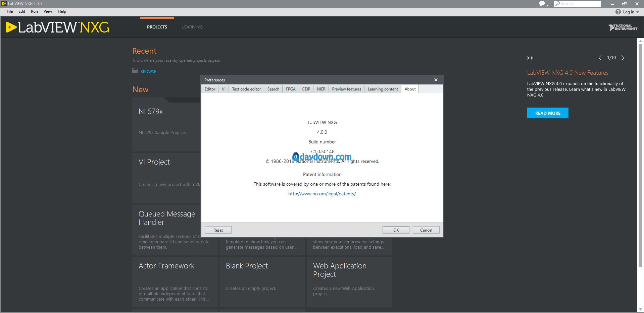Click the search magnifier icon in title bar
This screenshot has height=313, width=644.
(558, 4)
